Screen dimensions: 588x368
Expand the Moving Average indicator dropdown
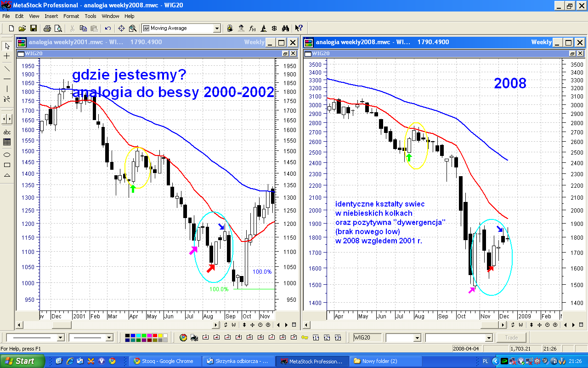[x=217, y=29]
